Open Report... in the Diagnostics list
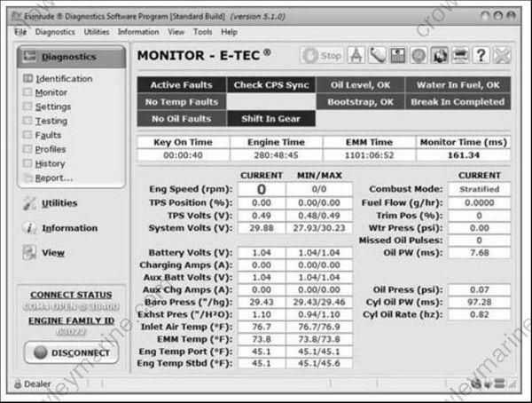This screenshot has width=532, height=403. pyautogui.click(x=54, y=178)
